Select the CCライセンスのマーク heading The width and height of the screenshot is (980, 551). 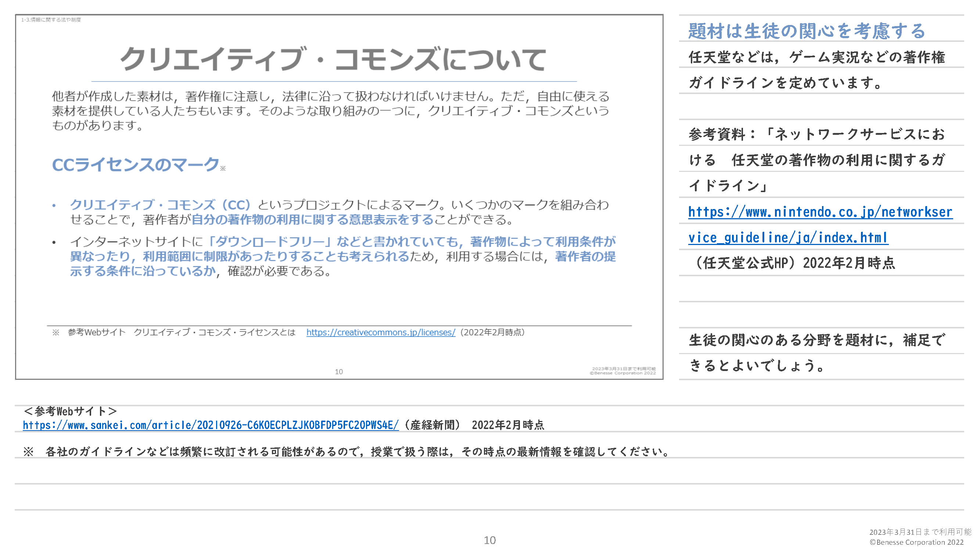click(x=136, y=165)
